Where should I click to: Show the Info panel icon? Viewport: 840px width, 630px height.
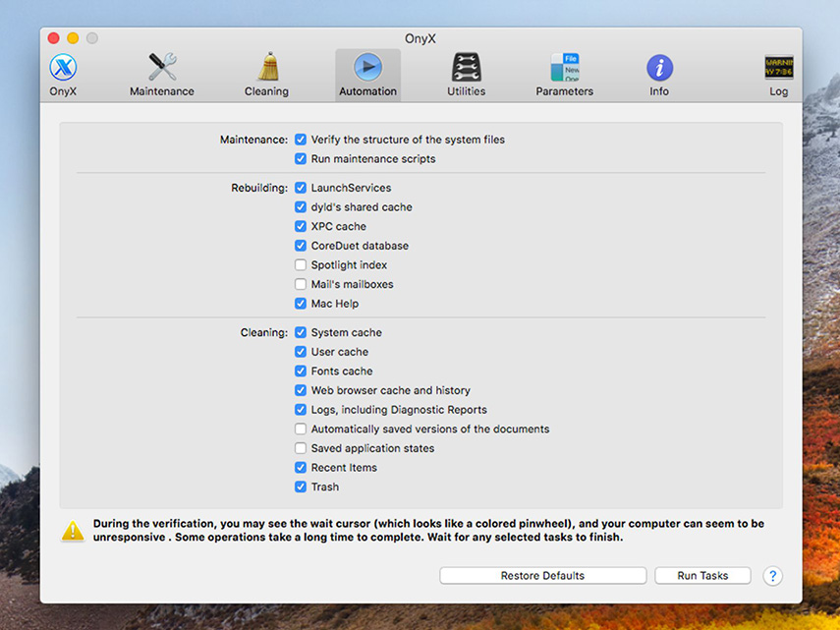click(x=659, y=68)
